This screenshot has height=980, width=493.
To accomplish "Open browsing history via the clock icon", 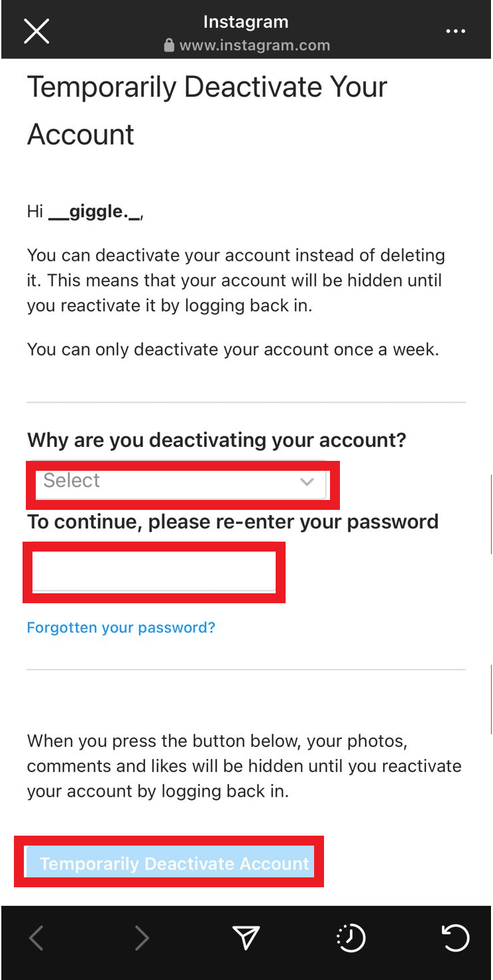I will click(351, 938).
